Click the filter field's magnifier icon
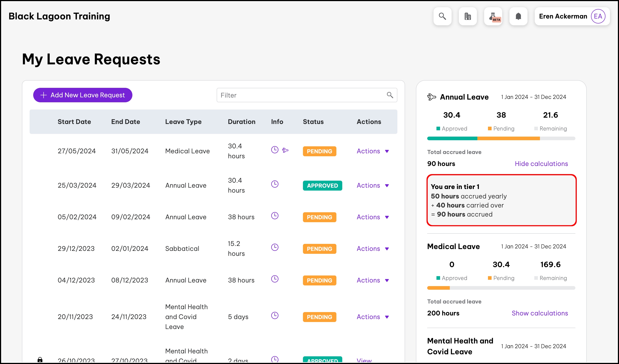619x364 pixels. [x=390, y=95]
